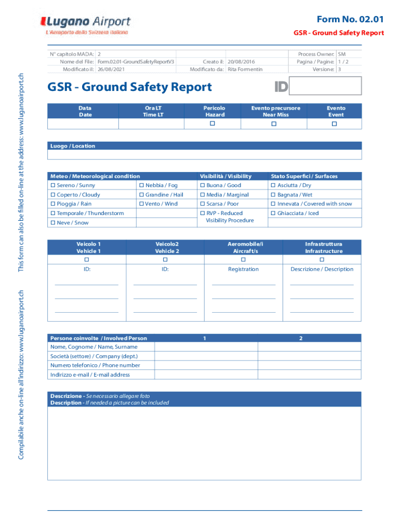Select the Aeromobile/i Aircraft checkbox
The image size is (400, 532).
(x=243, y=259)
